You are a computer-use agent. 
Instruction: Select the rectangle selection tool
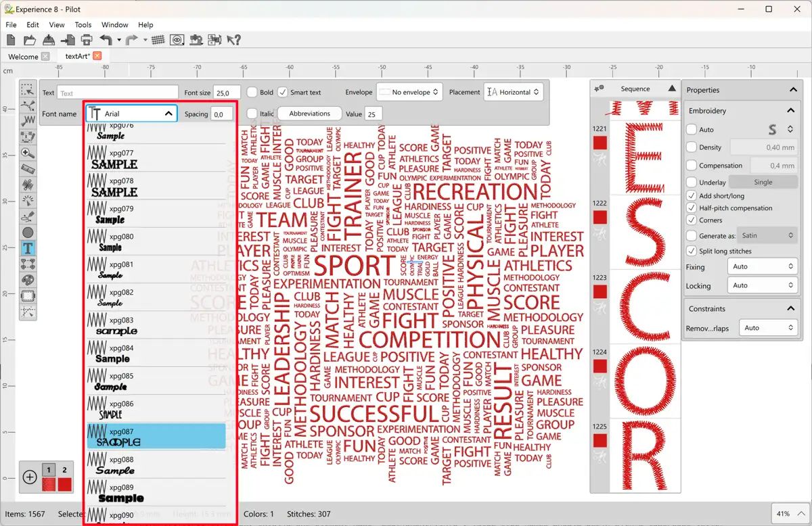click(28, 89)
